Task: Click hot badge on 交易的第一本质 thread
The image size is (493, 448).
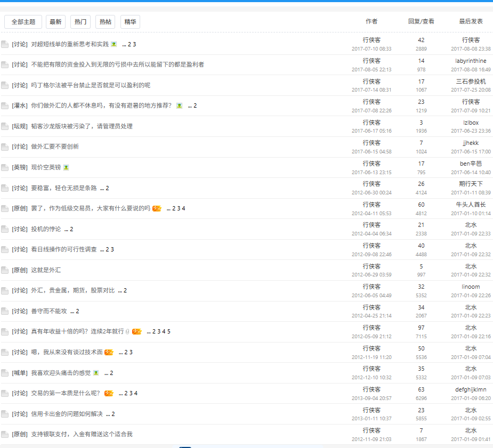Action: pyautogui.click(x=109, y=393)
